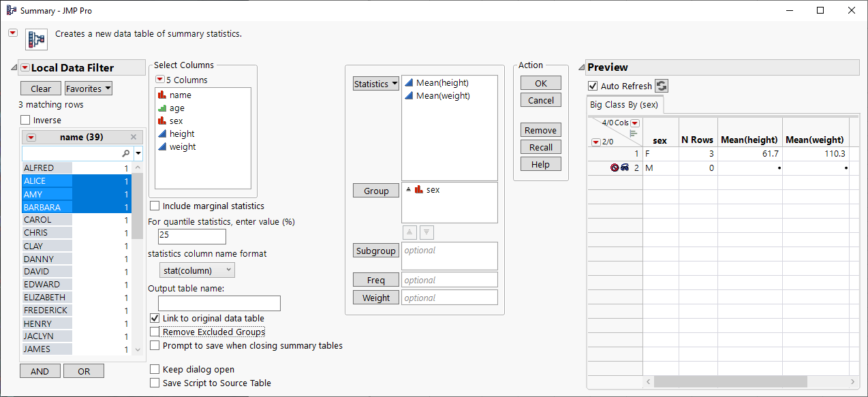The height and width of the screenshot is (397, 868).
Task: Select the Big Class By (sex) tab
Action: point(624,105)
